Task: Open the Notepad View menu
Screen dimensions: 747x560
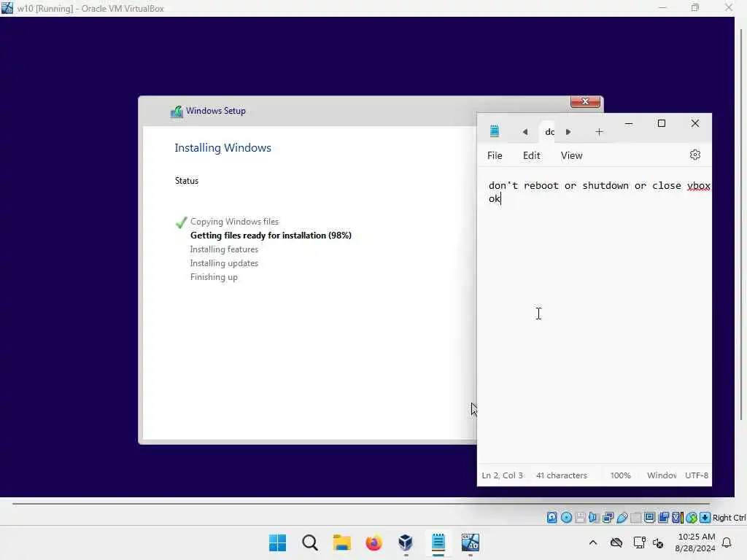Action: click(x=572, y=156)
